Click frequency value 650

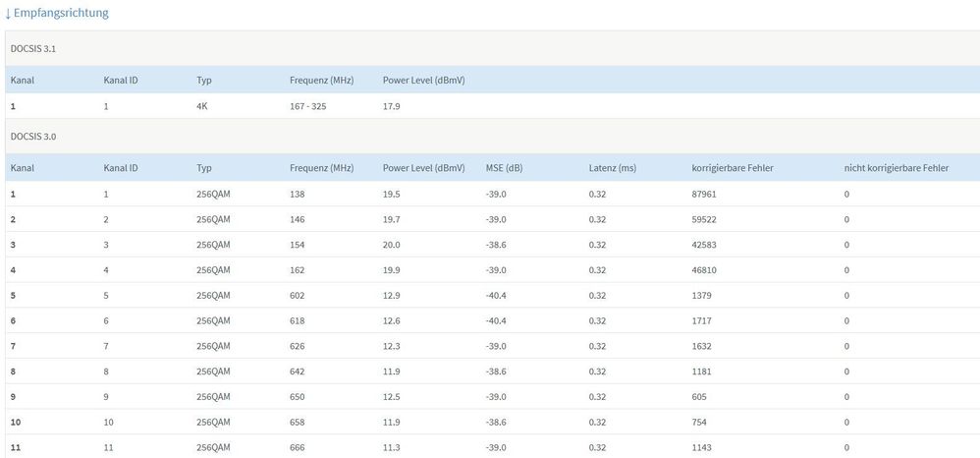(x=298, y=397)
